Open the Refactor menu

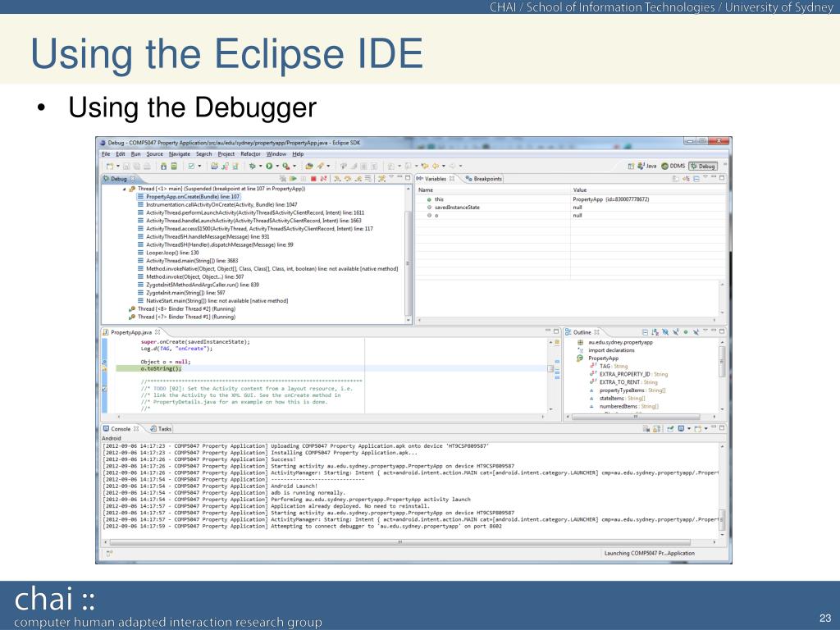point(250,154)
